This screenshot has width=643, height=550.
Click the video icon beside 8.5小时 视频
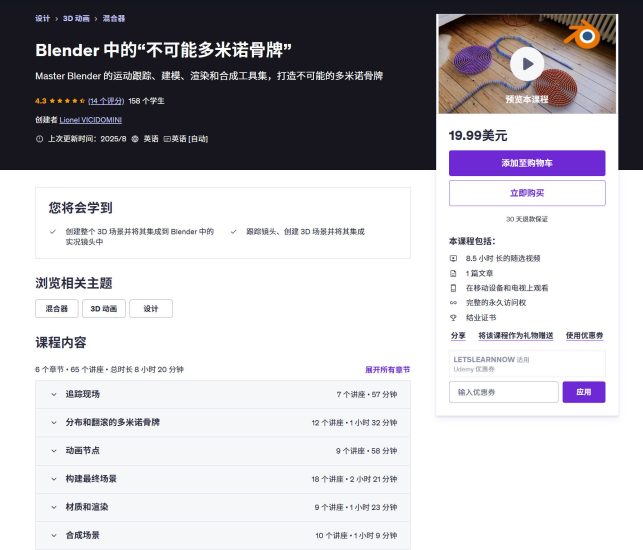(x=453, y=258)
